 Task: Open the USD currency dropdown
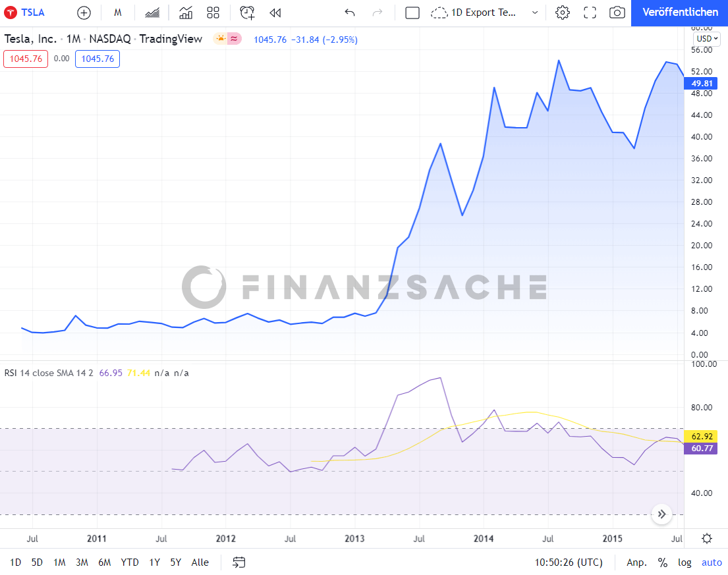(x=707, y=38)
